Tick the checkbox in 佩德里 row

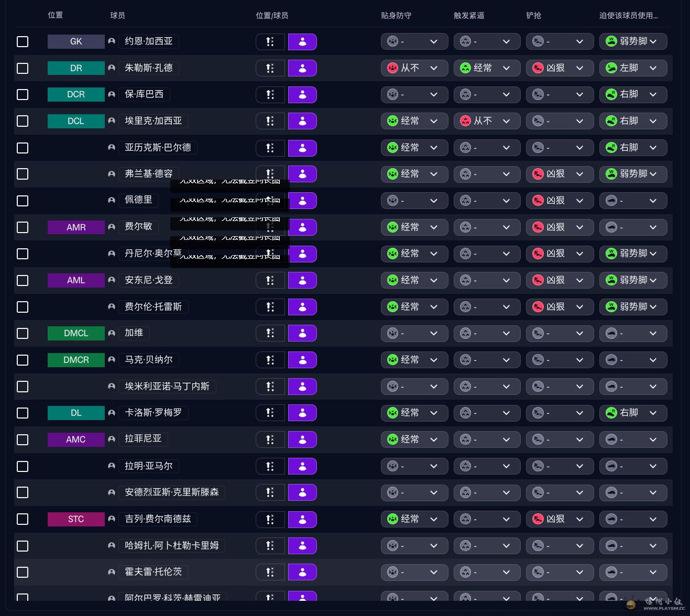coord(23,201)
